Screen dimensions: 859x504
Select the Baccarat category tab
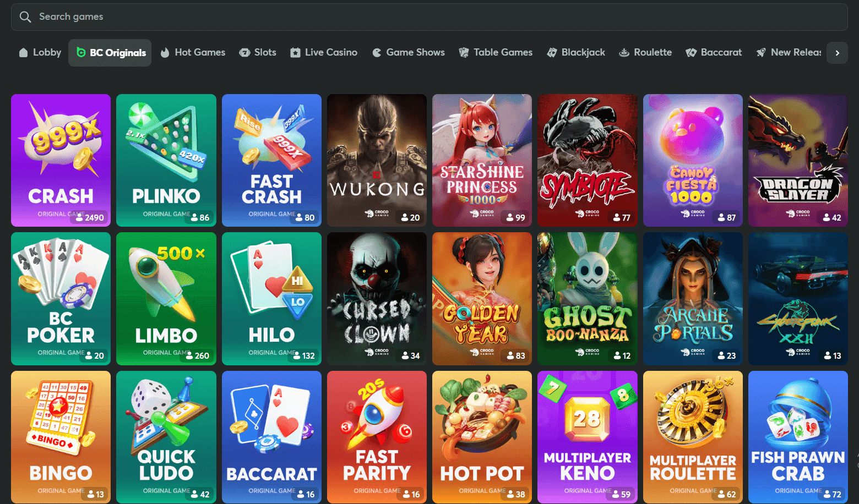714,53
